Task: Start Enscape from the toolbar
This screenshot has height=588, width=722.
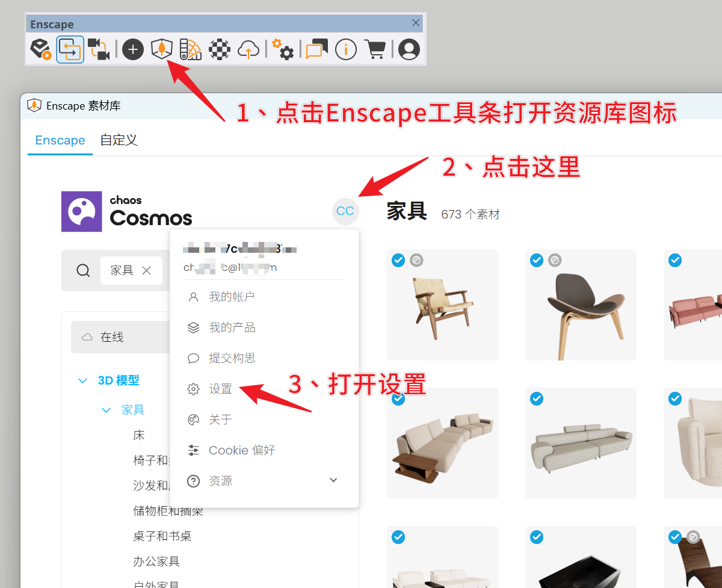Action: [42, 49]
